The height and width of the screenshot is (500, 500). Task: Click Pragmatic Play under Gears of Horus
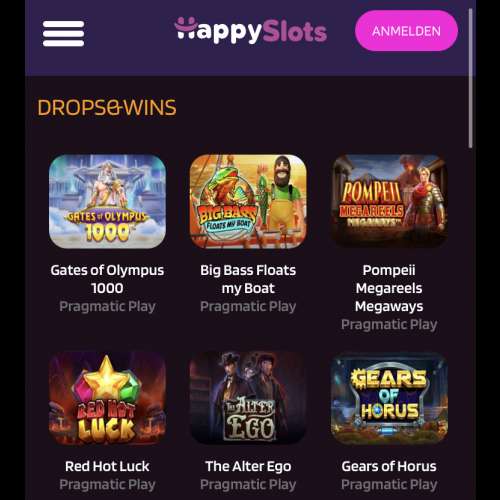[389, 484]
